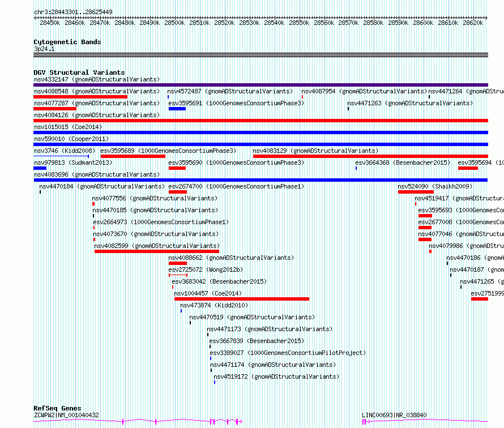Click the nsv4077556 variant label
Viewport: 504px width, 428px height.
point(155,198)
